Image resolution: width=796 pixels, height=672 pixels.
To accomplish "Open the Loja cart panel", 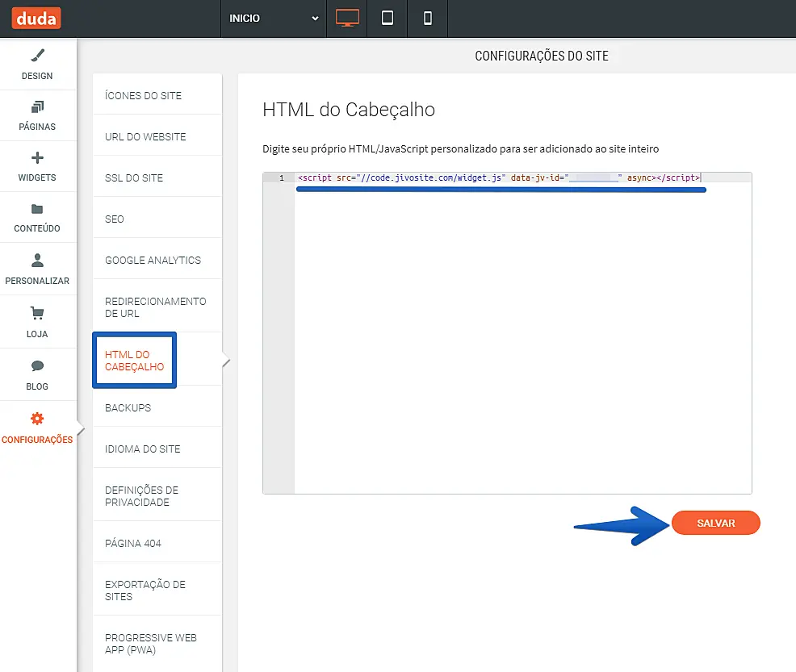I will (x=37, y=322).
